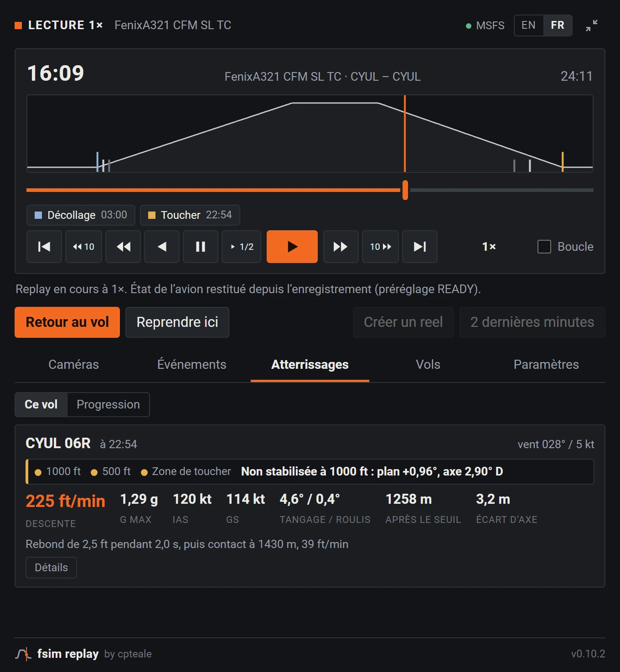Click the yellow touchdown marker on the altitude chart

[x=563, y=161]
